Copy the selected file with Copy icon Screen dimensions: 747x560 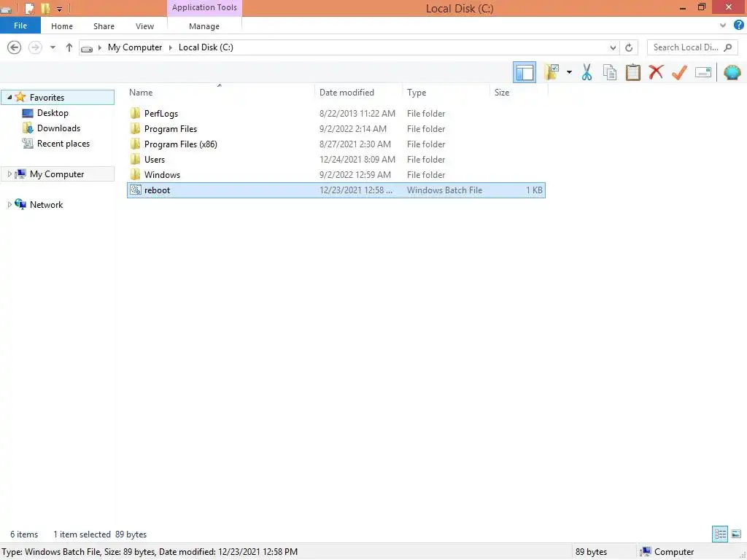click(609, 72)
